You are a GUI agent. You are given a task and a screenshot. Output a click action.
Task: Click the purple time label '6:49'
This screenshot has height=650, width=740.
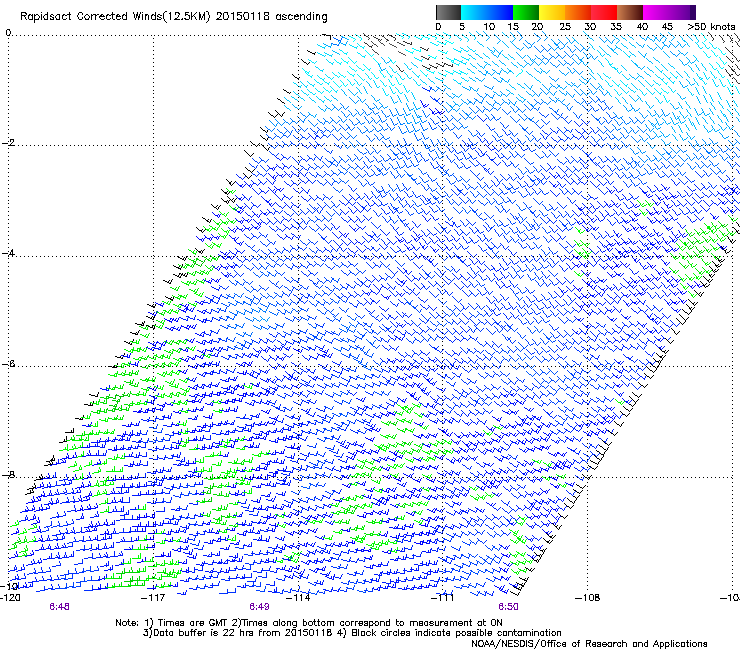tap(259, 607)
